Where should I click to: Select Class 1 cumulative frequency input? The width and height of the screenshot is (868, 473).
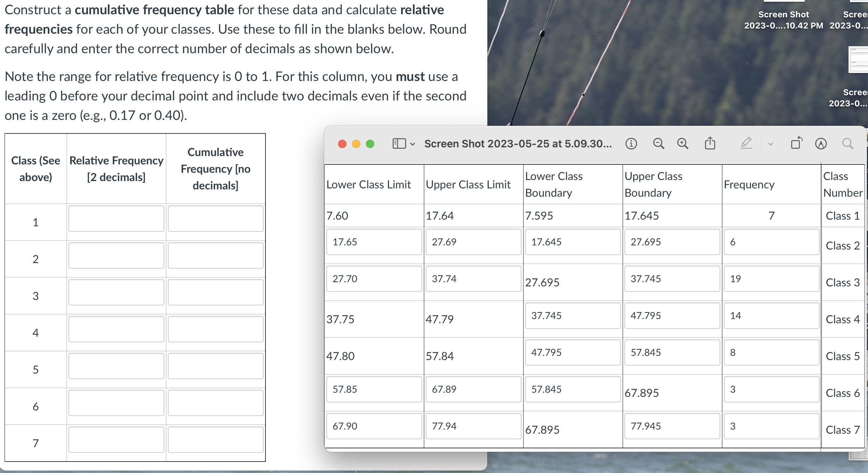pyautogui.click(x=216, y=219)
